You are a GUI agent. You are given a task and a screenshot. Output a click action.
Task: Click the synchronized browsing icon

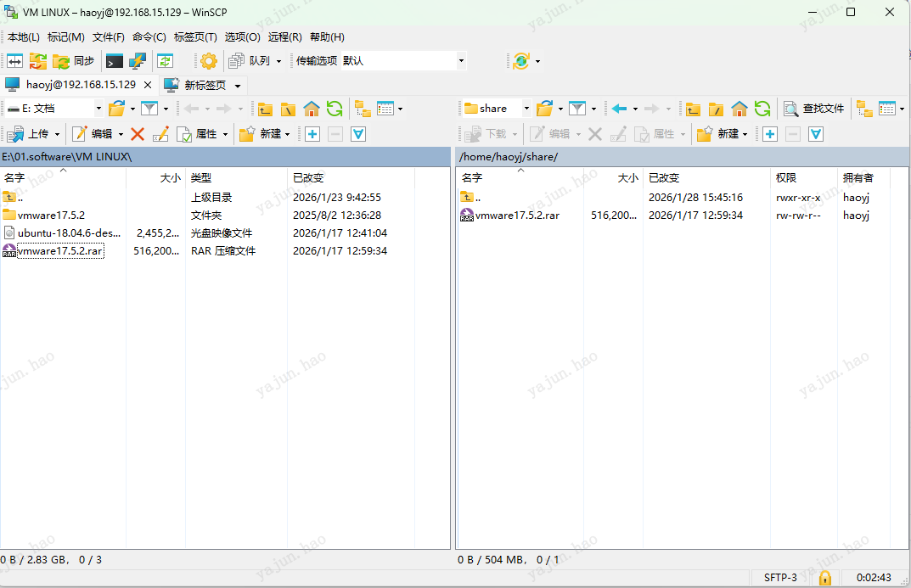coord(166,61)
